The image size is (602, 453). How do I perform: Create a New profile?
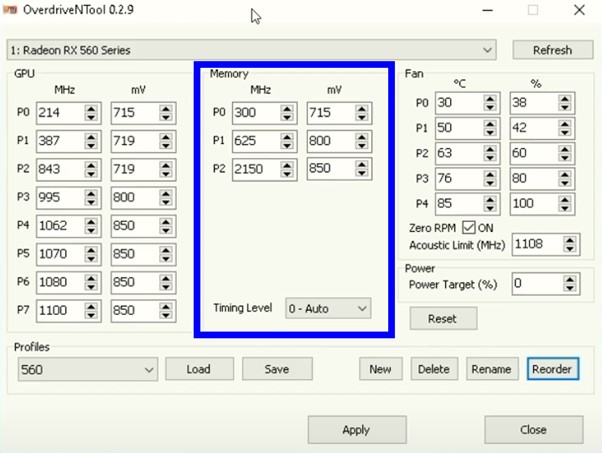click(380, 369)
